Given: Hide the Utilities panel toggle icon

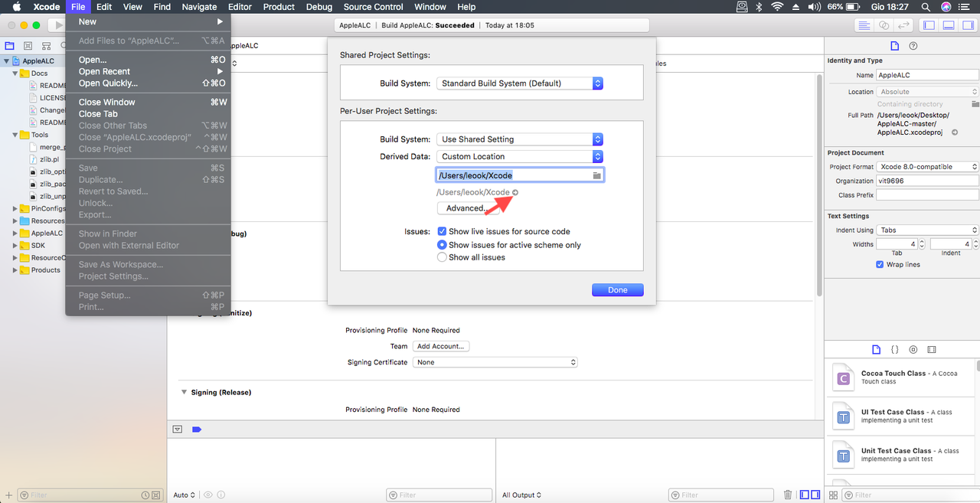Looking at the screenshot, I should (968, 25).
